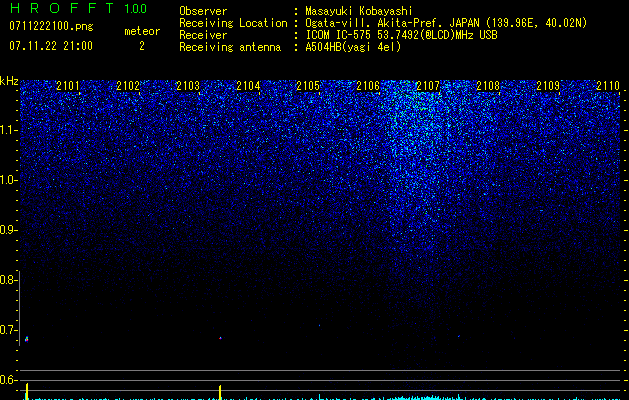Click the 2109 time marker
Viewport: 629px width, 400px height.
pos(548,85)
